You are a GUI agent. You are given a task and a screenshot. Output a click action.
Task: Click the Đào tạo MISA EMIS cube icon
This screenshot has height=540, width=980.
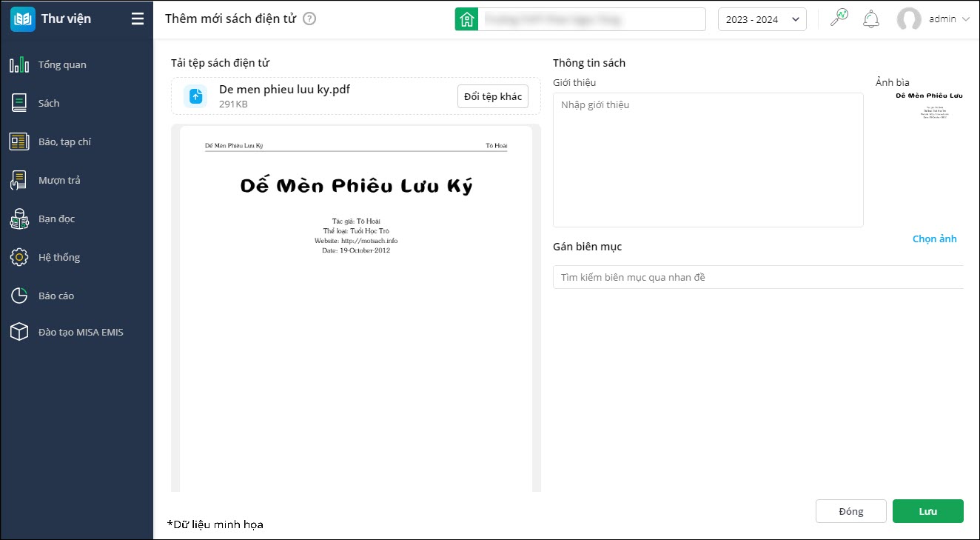point(19,332)
